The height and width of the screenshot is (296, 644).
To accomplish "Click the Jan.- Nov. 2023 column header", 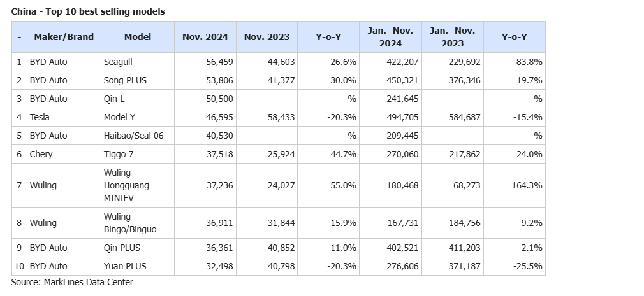I will 452,37.
